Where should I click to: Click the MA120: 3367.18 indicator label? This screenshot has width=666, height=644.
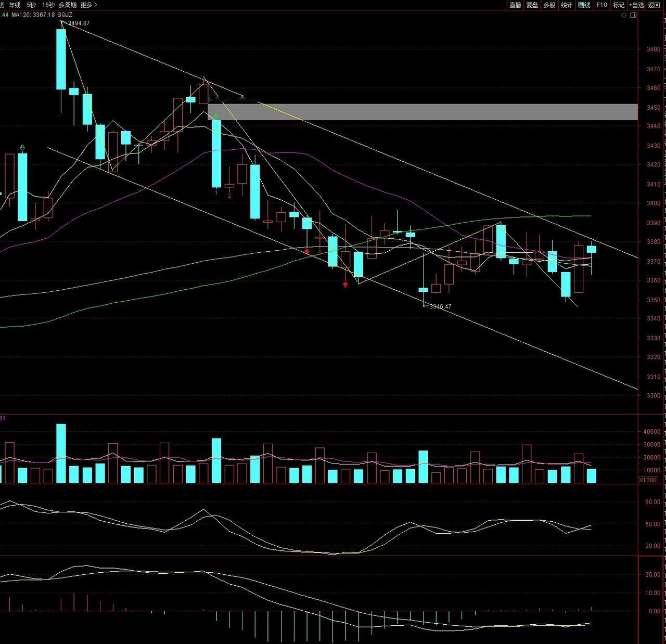click(33, 15)
